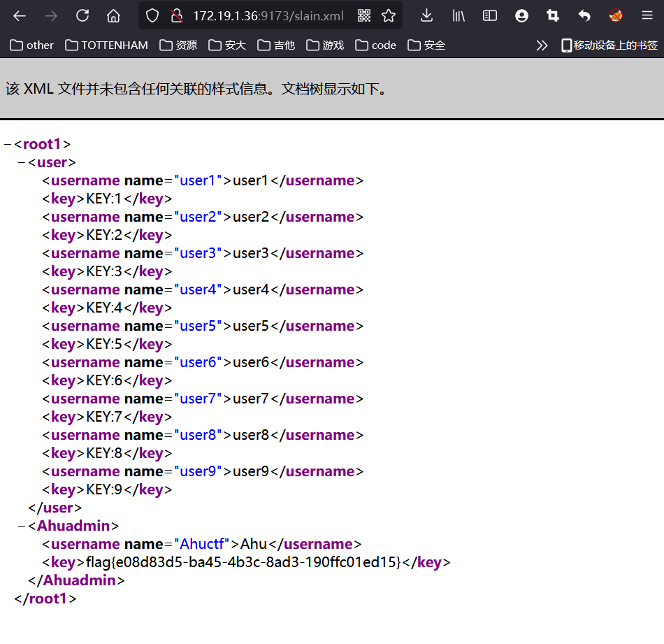Image resolution: width=664 pixels, height=644 pixels.
Task: Collapse the root1 XML node
Action: (x=7, y=145)
